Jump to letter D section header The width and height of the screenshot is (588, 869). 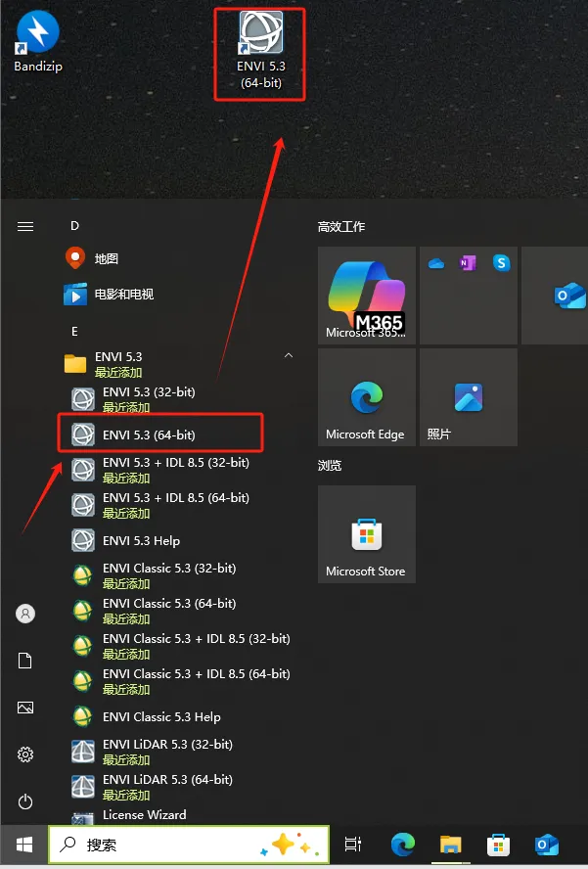pos(74,225)
